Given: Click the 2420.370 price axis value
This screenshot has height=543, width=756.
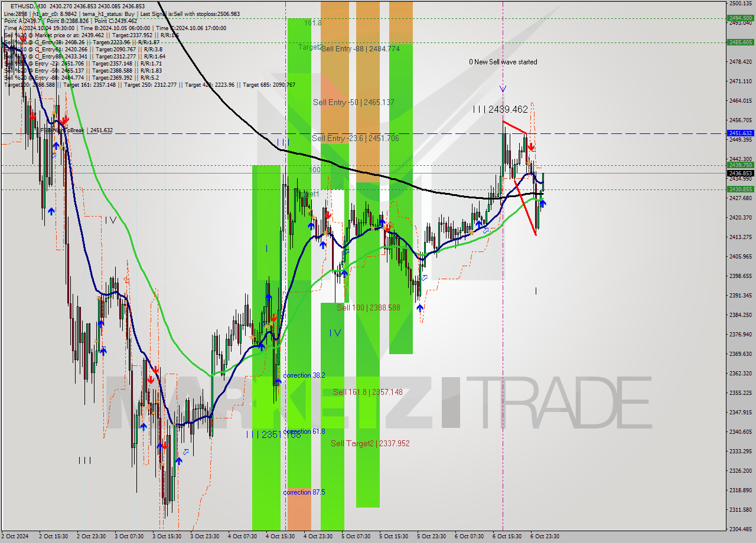Looking at the screenshot, I should pyautogui.click(x=740, y=217).
